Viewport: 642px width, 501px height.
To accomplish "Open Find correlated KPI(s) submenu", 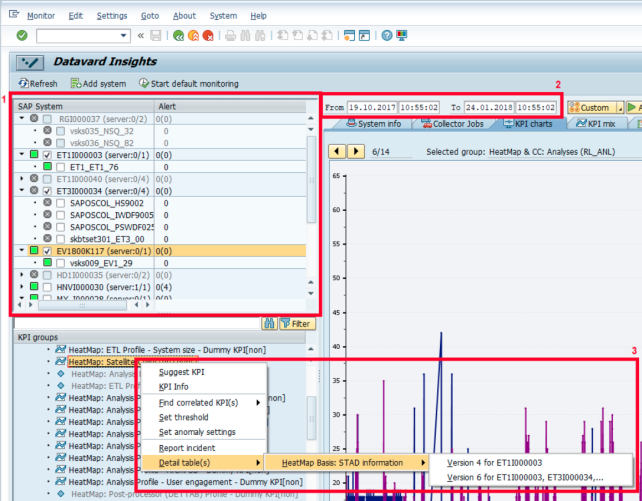I will click(204, 403).
